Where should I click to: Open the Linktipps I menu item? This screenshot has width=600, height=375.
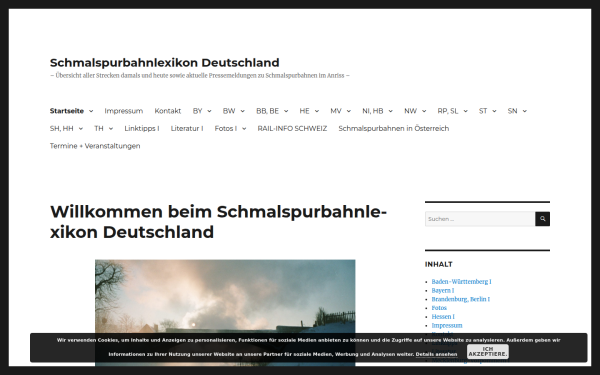click(x=142, y=129)
